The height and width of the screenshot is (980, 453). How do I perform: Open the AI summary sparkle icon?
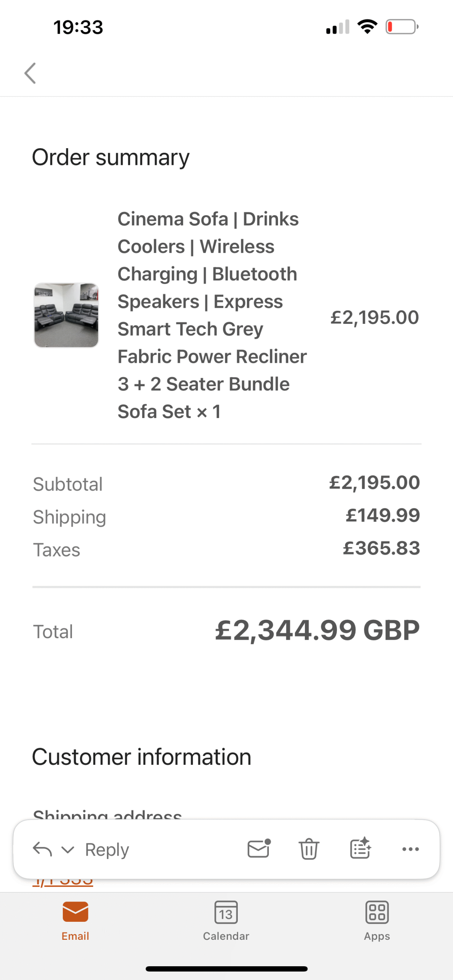360,849
